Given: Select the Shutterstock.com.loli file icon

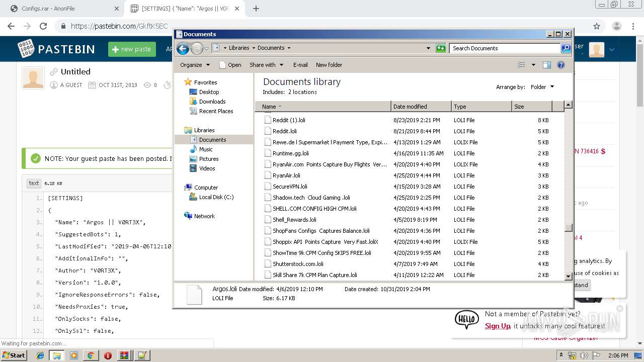Looking at the screenshot, I should tap(268, 264).
